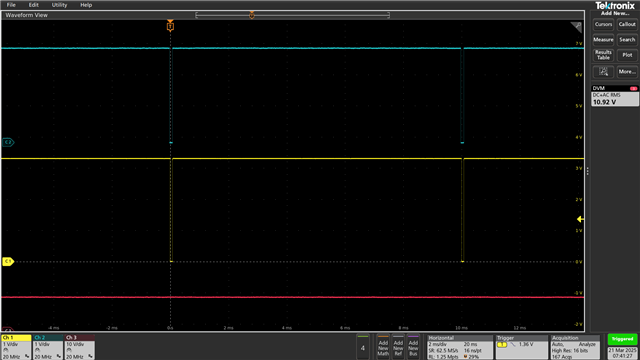Open the File menu
Screen dimensions: 640x360
pyautogui.click(x=11, y=5)
